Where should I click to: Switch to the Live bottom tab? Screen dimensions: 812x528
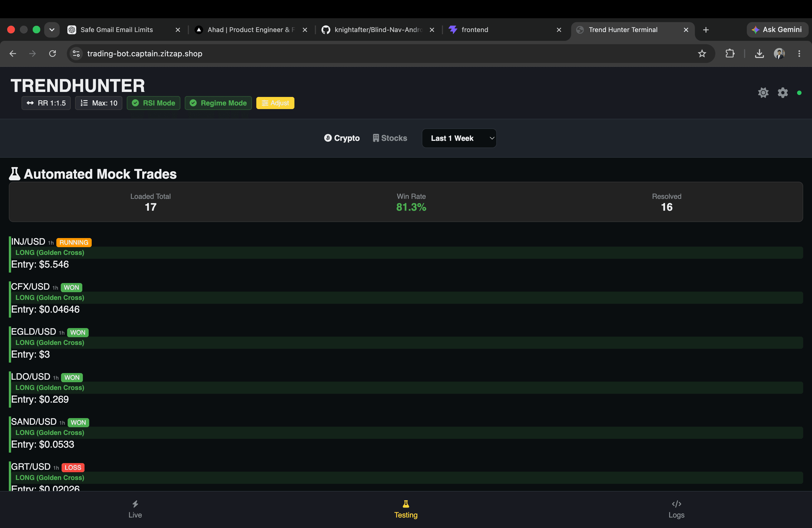[135, 509]
